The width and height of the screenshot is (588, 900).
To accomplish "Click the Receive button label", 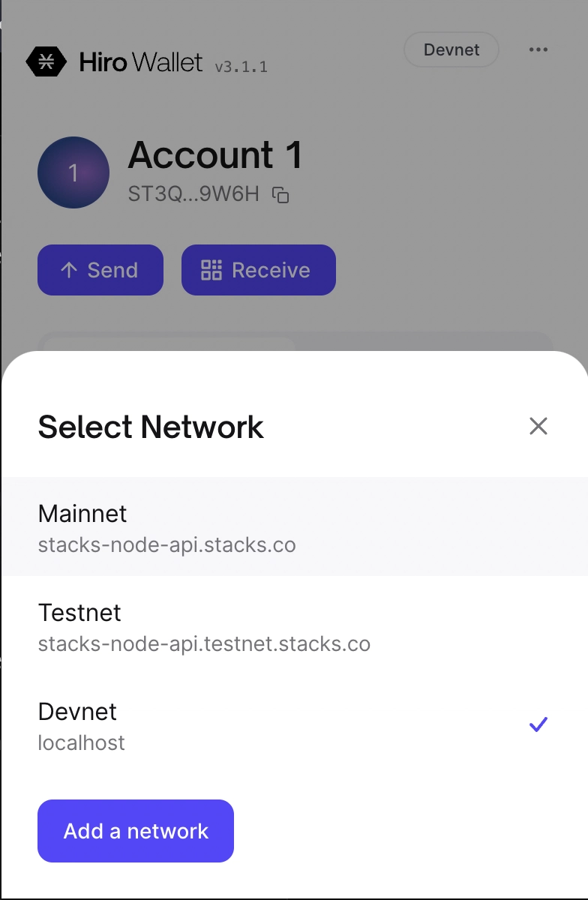I will (271, 270).
